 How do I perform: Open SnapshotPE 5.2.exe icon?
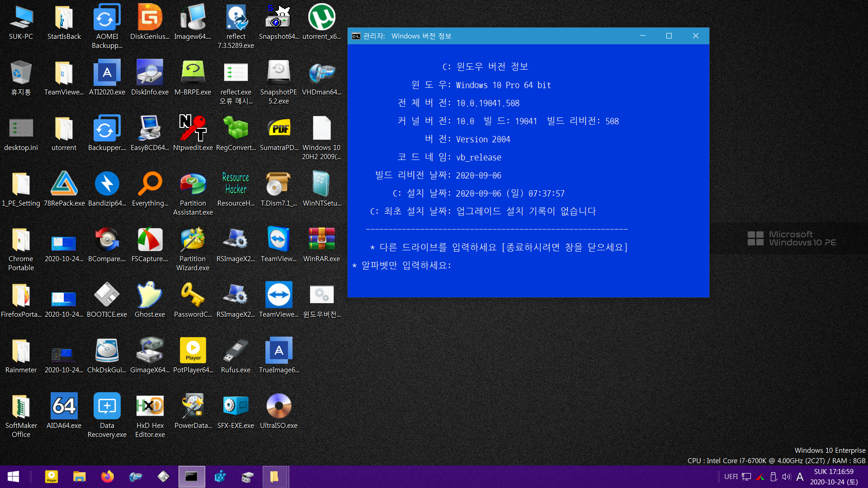[278, 82]
